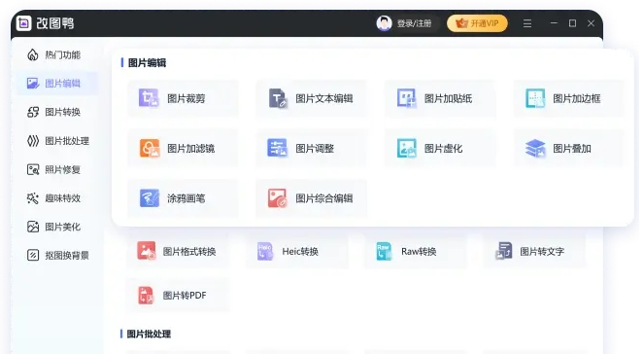
Task: Click the 图片格式转换 label
Action: [189, 251]
